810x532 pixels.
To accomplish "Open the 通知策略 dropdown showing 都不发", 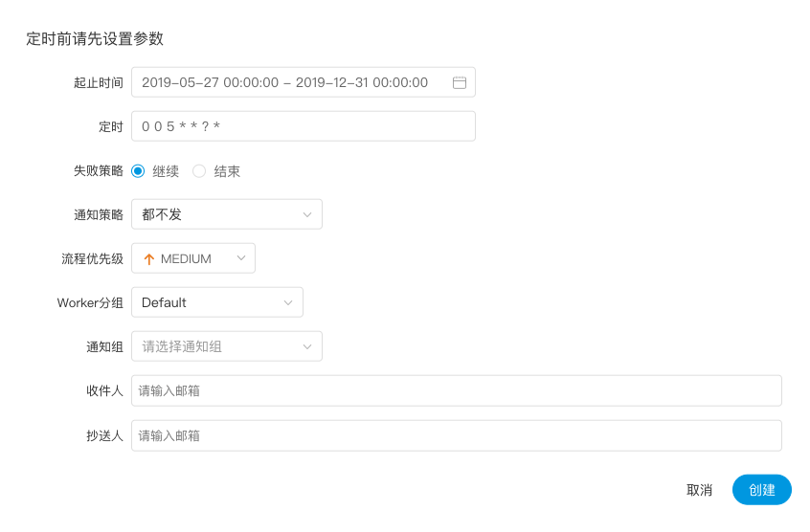I will click(x=226, y=215).
